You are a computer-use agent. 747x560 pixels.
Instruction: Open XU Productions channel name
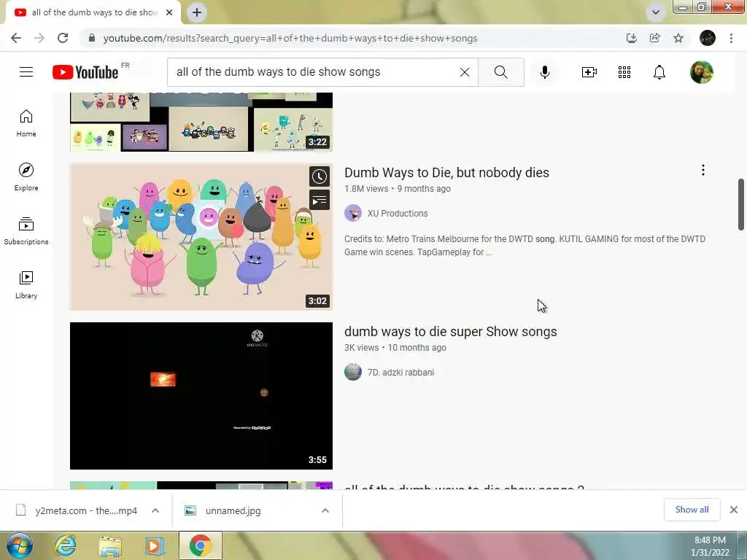pyautogui.click(x=398, y=214)
